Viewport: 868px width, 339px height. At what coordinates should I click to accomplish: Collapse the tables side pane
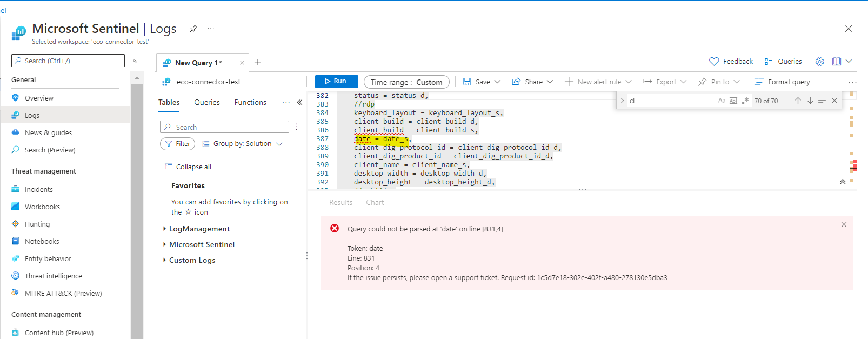pos(299,102)
